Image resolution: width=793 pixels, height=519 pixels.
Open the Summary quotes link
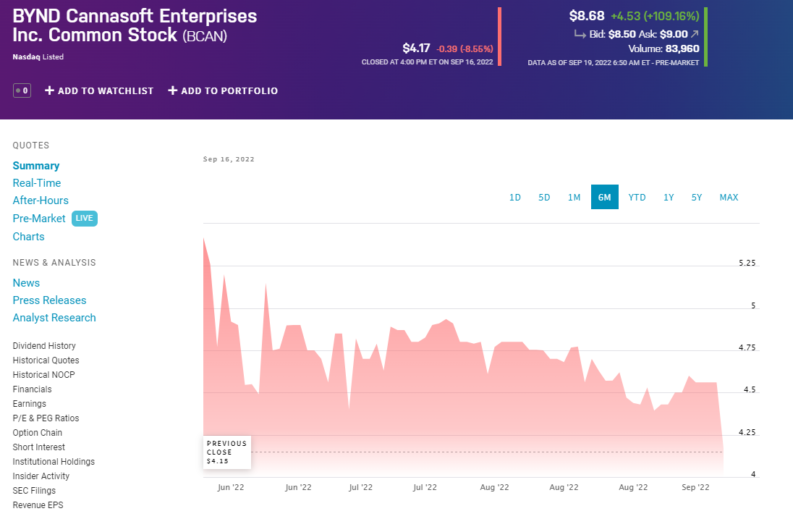[x=36, y=166]
